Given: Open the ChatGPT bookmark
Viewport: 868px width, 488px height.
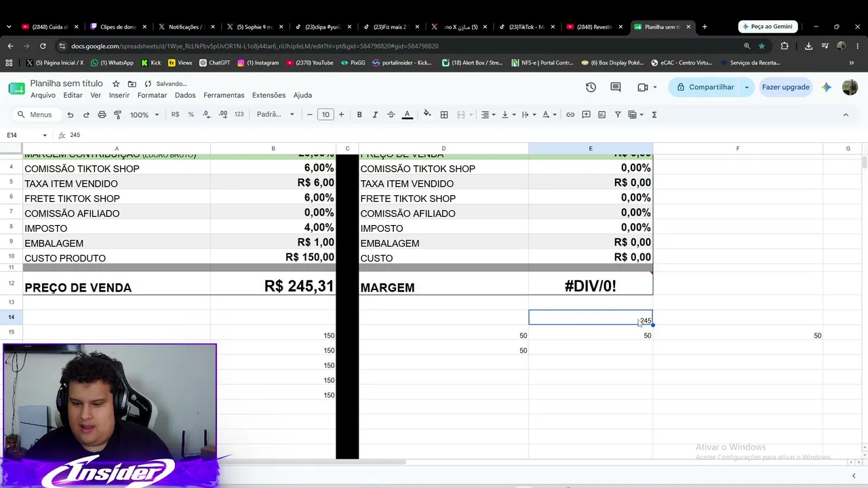Looking at the screenshot, I should 214,62.
